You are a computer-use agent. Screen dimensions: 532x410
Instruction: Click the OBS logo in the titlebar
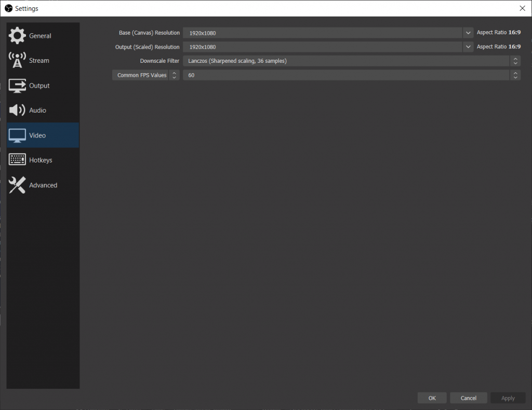[8, 8]
